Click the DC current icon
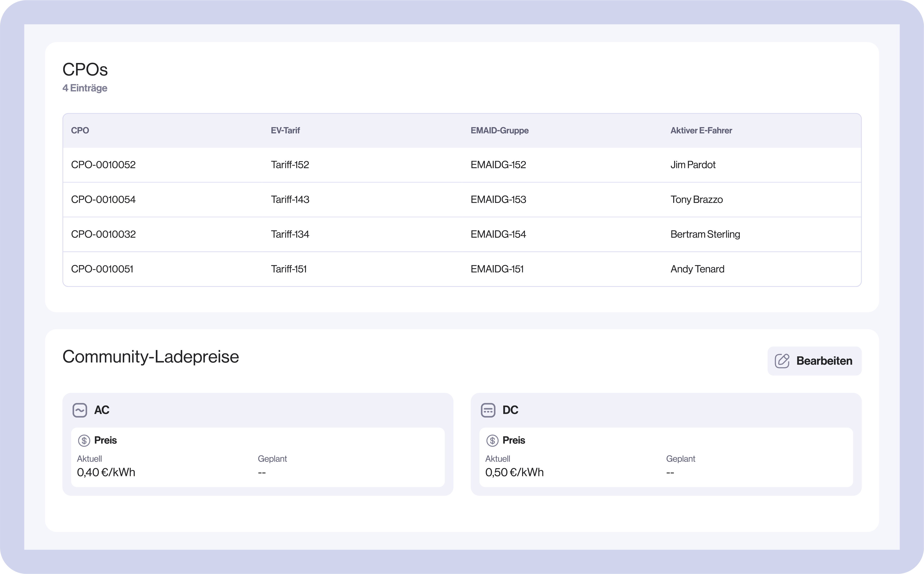Image resolution: width=924 pixels, height=574 pixels. click(x=488, y=410)
